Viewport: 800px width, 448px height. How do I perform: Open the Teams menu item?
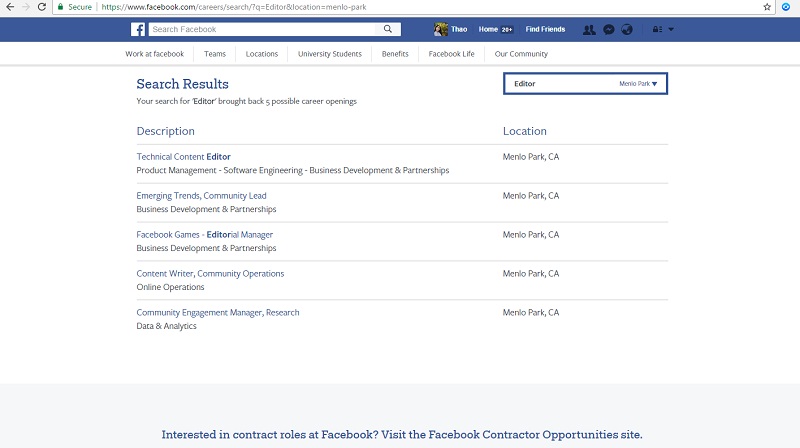(215, 54)
